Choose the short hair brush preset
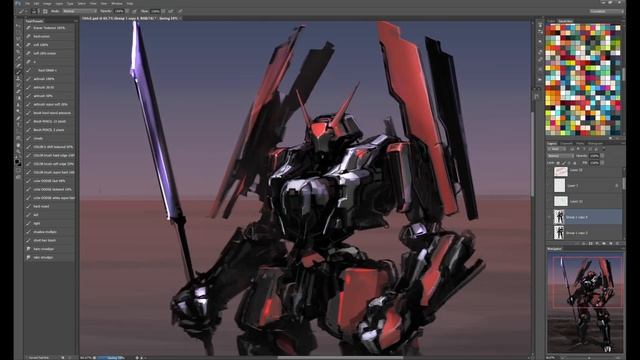 pos(50,240)
